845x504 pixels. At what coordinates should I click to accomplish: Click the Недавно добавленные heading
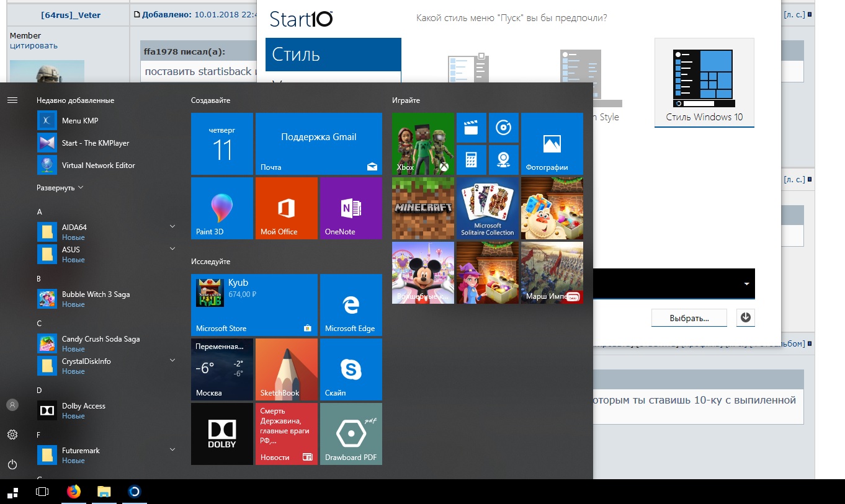tap(76, 100)
